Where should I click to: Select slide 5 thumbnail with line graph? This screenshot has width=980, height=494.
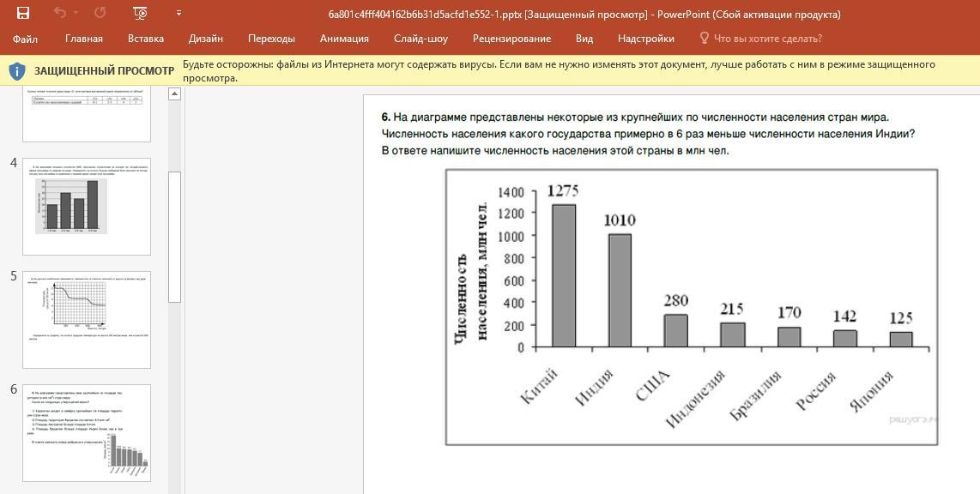pyautogui.click(x=87, y=320)
